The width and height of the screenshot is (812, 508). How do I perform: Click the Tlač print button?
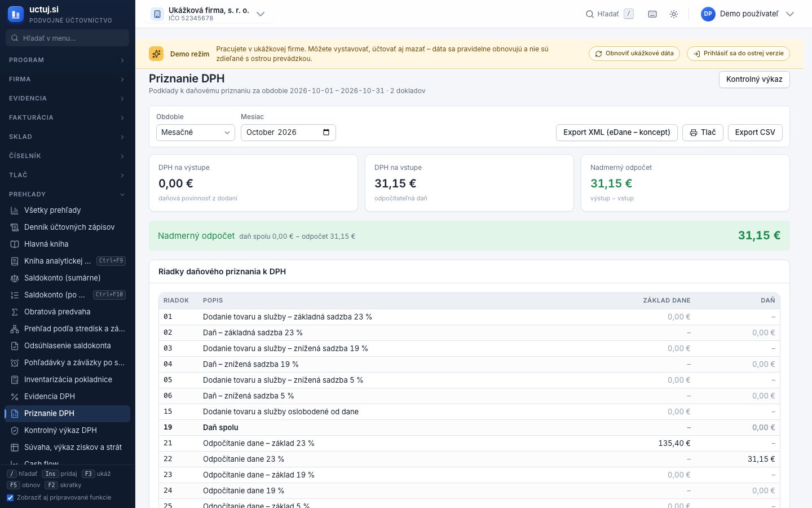click(703, 133)
